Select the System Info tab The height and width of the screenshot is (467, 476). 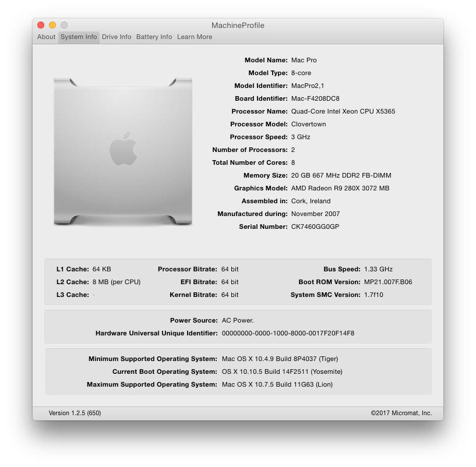[x=79, y=37]
